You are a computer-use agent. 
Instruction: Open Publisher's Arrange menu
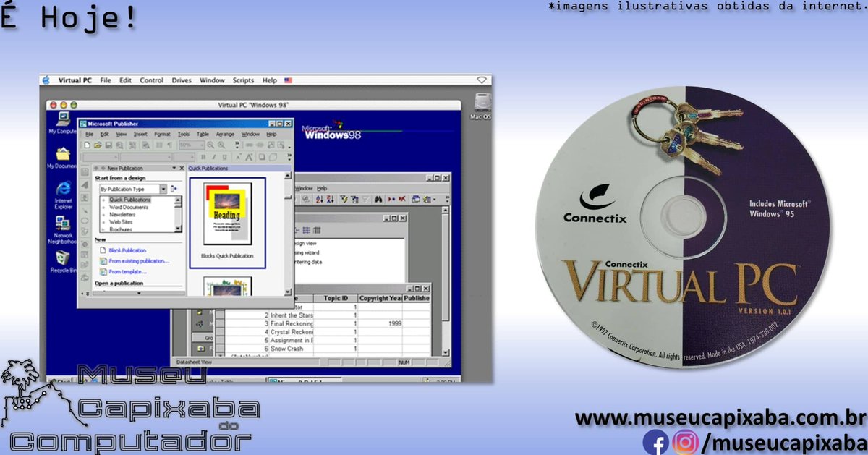pyautogui.click(x=225, y=134)
